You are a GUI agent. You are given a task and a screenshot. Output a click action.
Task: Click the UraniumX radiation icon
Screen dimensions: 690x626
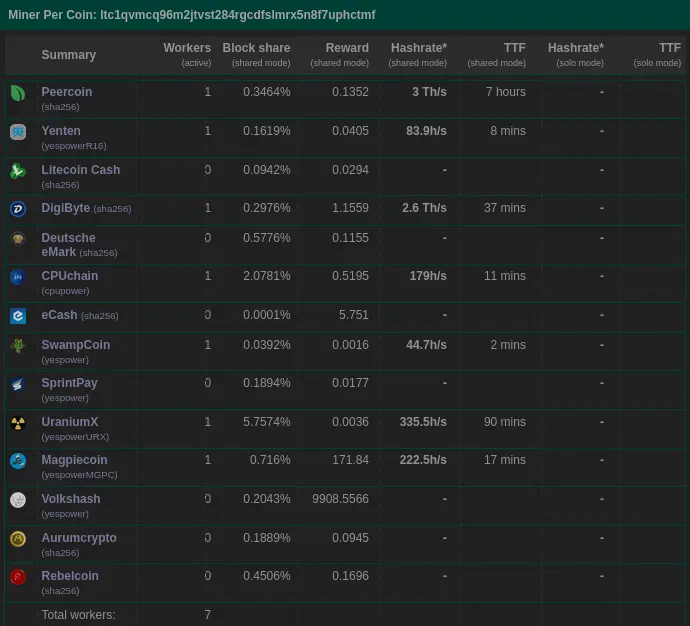click(18, 423)
